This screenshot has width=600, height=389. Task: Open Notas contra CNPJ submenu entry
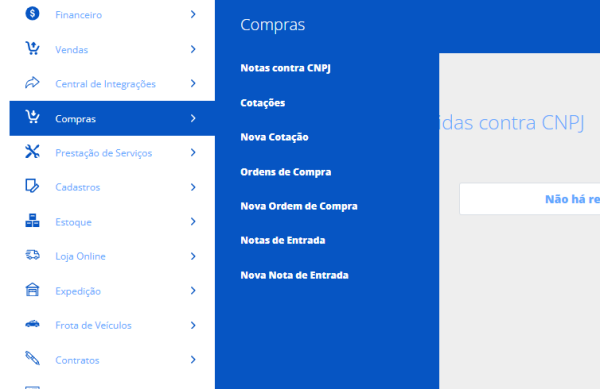(x=285, y=68)
